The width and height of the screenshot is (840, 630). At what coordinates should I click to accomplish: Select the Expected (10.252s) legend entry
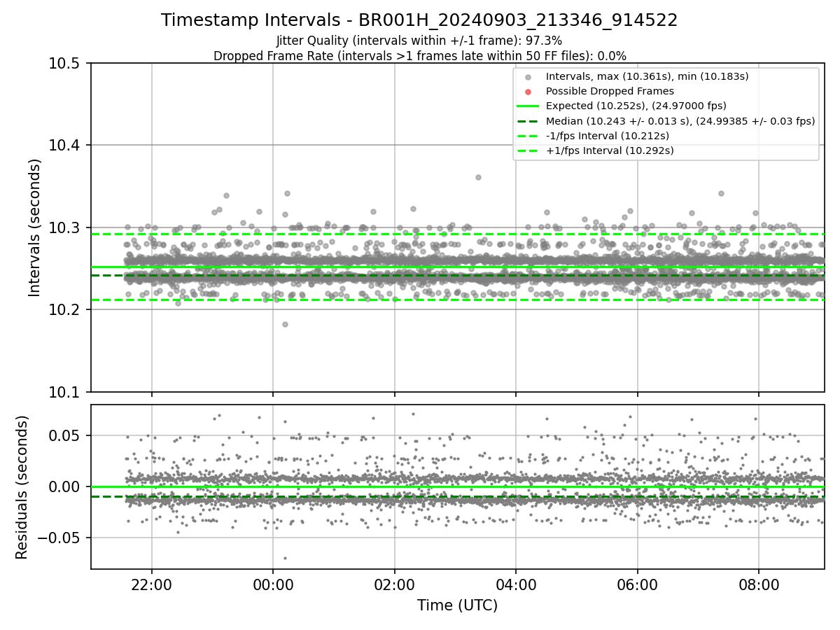pos(636,106)
